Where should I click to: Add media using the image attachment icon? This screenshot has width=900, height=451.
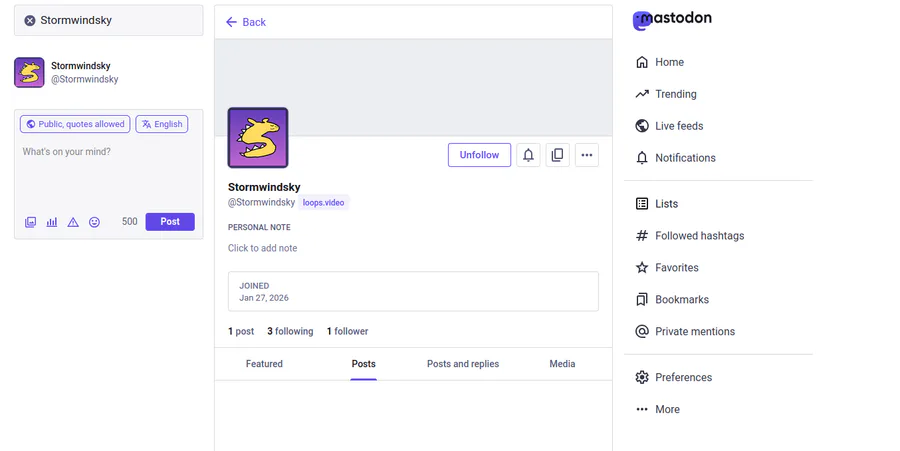(30, 222)
